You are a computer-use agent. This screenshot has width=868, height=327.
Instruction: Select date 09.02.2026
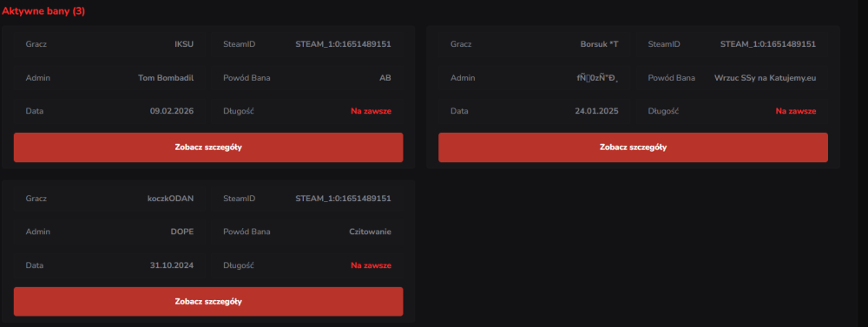tap(172, 111)
